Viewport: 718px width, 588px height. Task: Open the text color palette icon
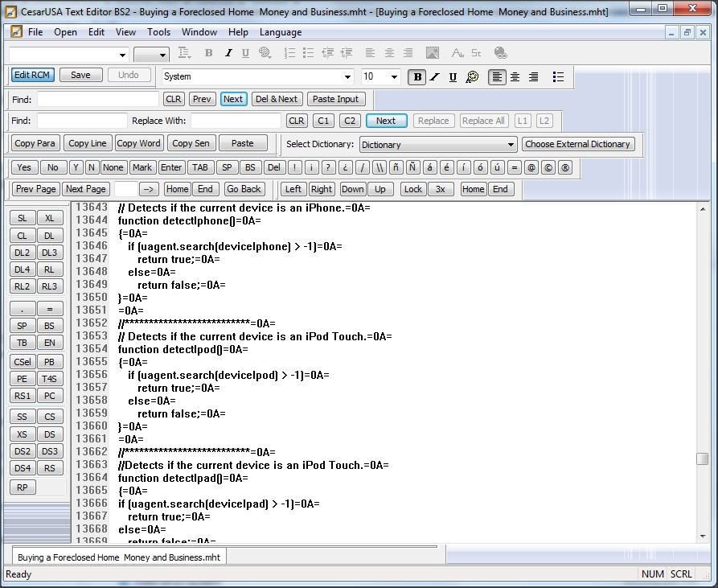[x=472, y=77]
